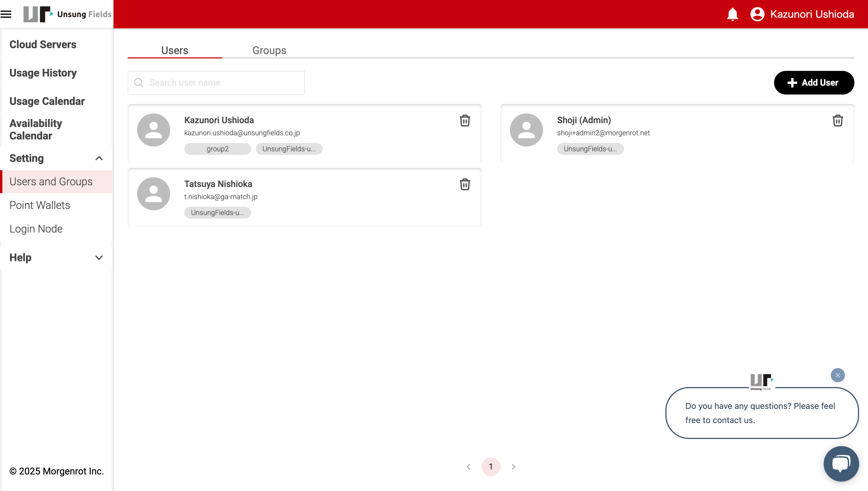Screen dimensions: 868x491
Task: Click the notification bell icon
Action: [x=732, y=14]
